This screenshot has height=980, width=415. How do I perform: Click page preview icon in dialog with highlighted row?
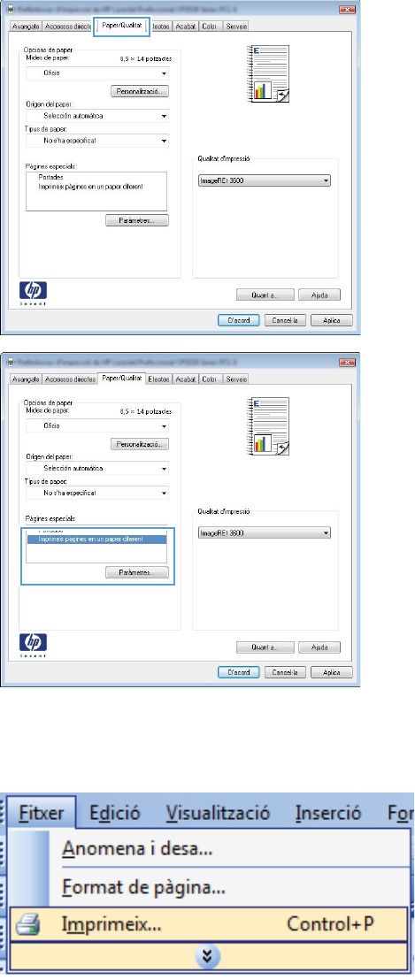(x=268, y=427)
